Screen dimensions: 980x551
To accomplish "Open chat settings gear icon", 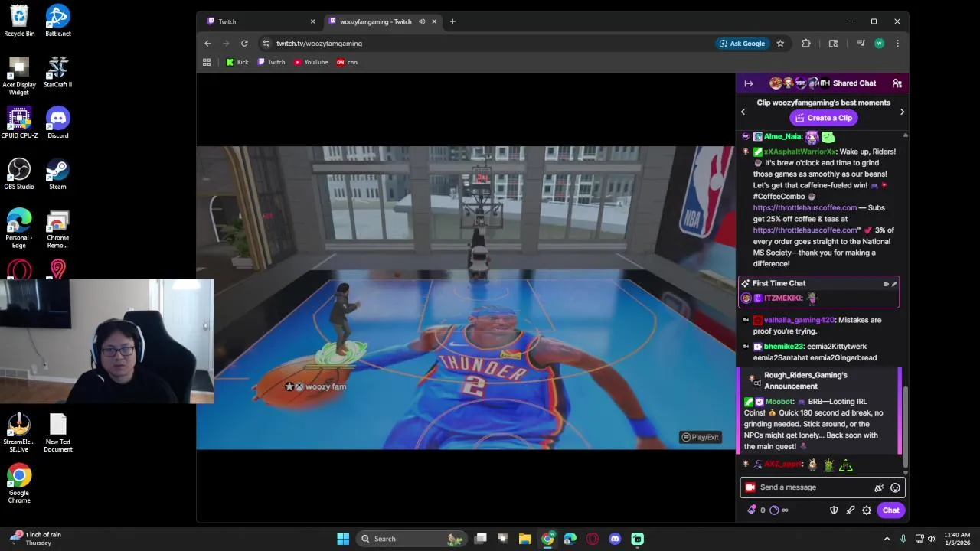I will point(867,510).
